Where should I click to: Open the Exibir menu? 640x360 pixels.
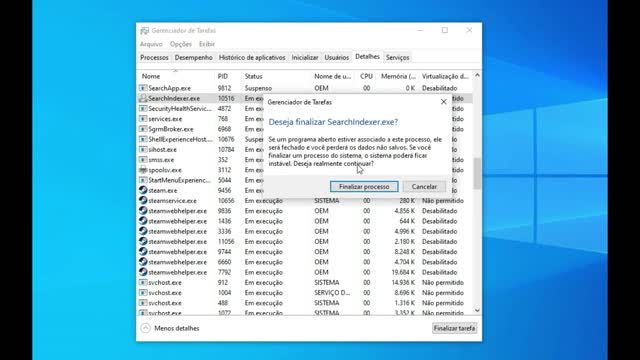[207, 44]
